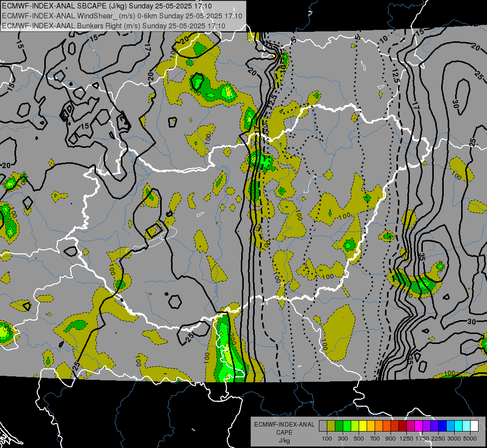Viewport: 487px width, 448px height.
Task: Pick the crimson-pink swatch after the 1250 tick
Action: point(410,426)
